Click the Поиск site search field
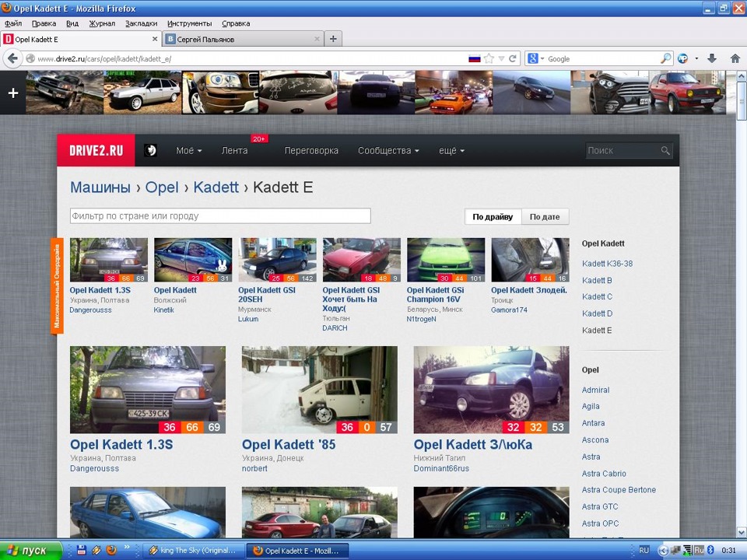The height and width of the screenshot is (560, 747). click(x=622, y=150)
